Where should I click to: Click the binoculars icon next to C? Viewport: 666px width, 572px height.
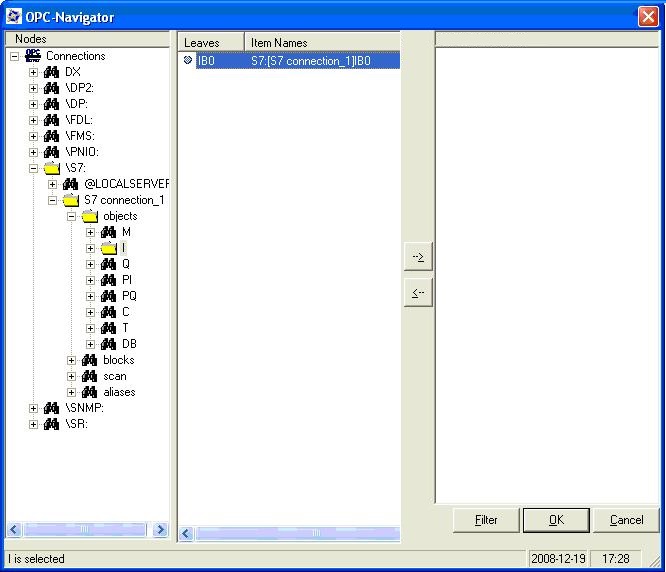[108, 312]
